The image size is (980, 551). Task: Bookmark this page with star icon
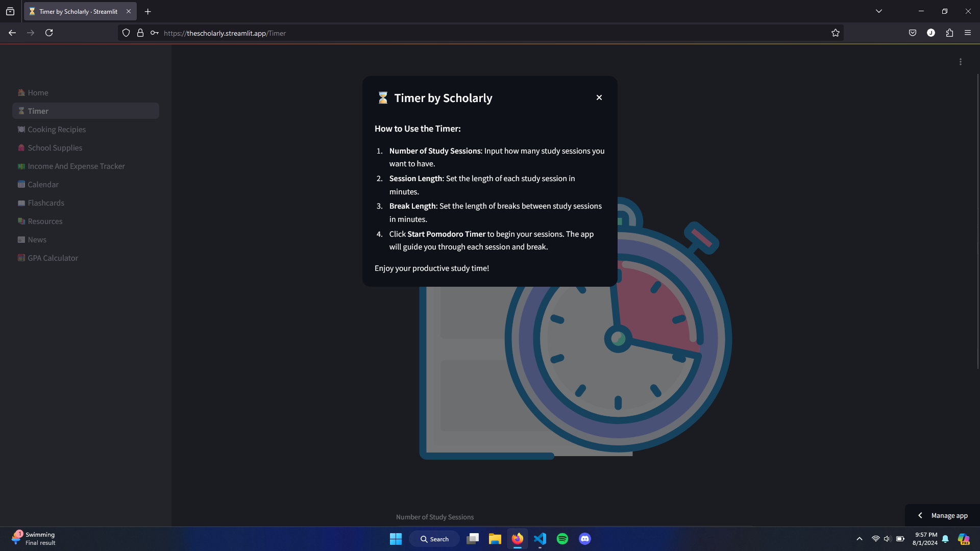[835, 33]
